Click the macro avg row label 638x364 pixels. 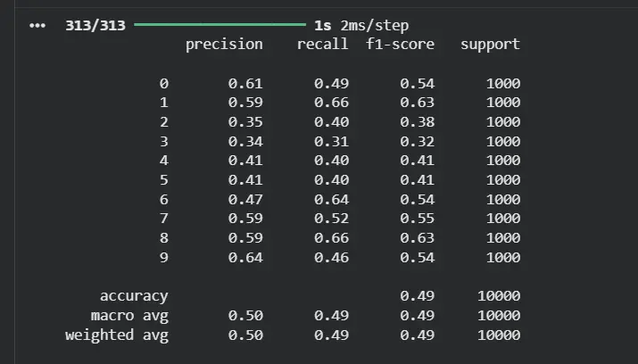tap(129, 316)
